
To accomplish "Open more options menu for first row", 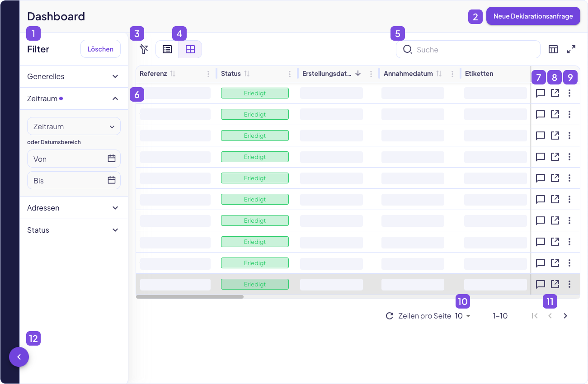I will click(x=569, y=94).
